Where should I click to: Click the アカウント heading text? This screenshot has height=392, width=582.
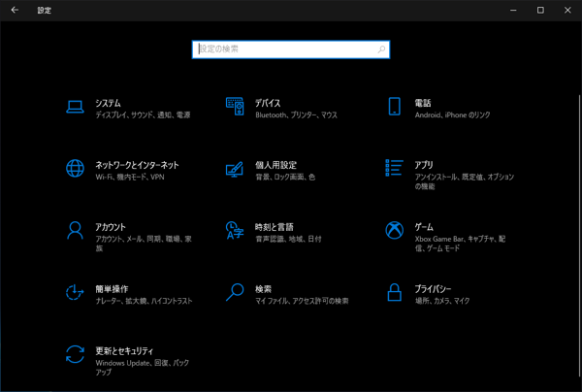coord(111,227)
